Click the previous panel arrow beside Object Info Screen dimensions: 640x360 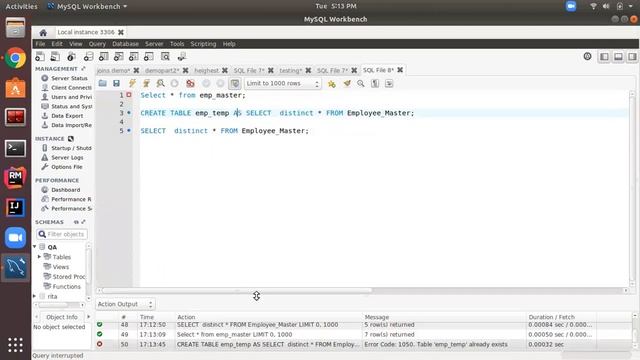(36, 317)
